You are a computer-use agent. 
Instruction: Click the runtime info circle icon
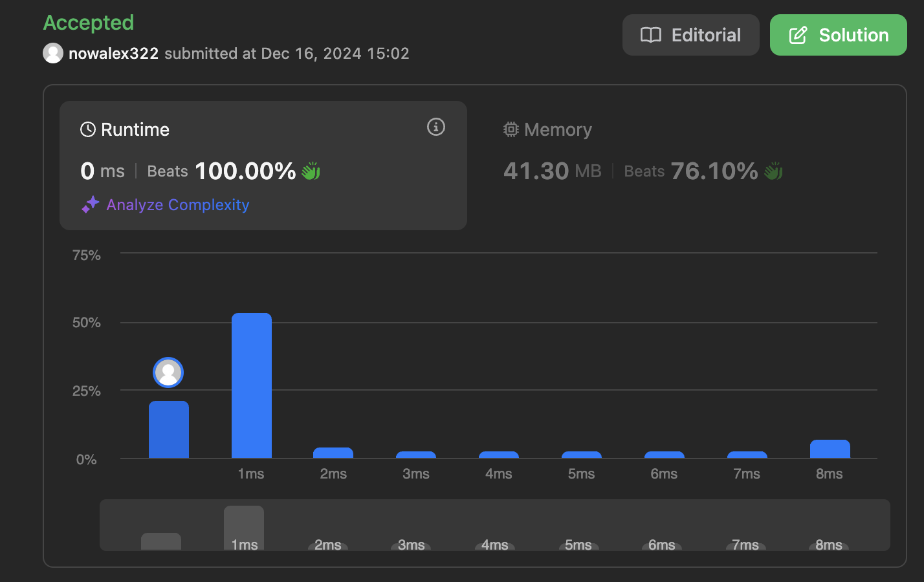tap(435, 127)
